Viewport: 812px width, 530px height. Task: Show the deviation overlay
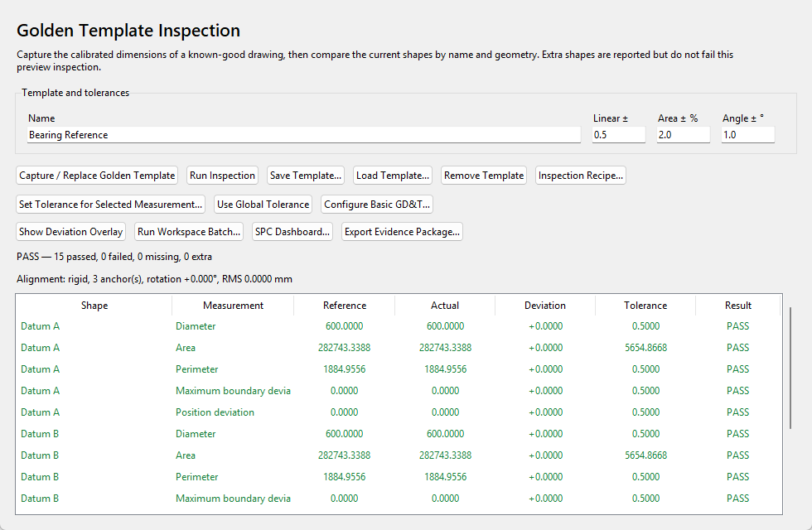pyautogui.click(x=71, y=232)
